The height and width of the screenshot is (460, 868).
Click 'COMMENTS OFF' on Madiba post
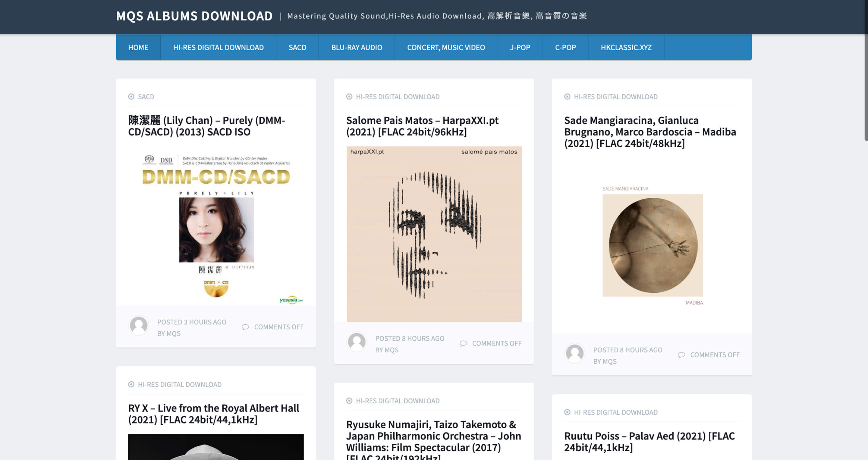point(715,355)
